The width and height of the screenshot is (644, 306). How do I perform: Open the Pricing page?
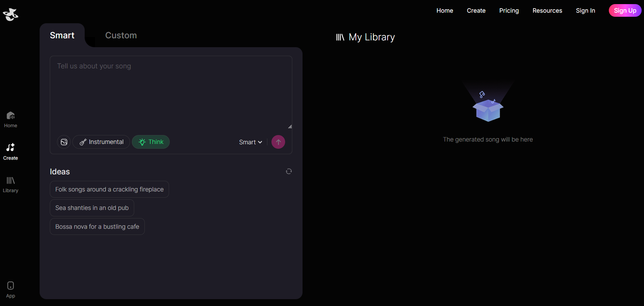tap(509, 11)
